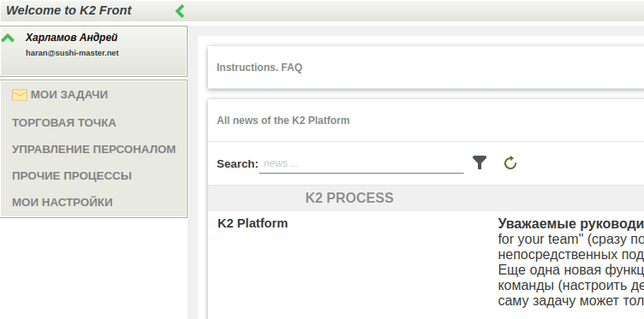Open МОИ НАСТРОЙКИ menu item

[x=63, y=203]
